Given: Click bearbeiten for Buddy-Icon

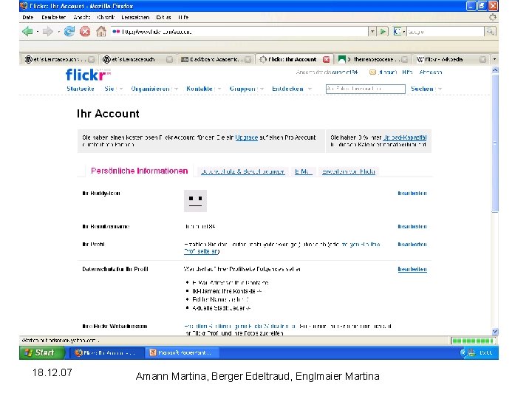Looking at the screenshot, I should click(x=412, y=193).
